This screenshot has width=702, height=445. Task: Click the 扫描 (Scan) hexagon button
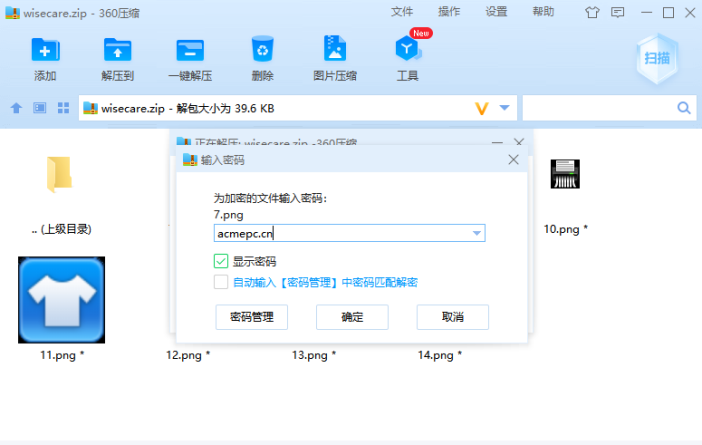pyautogui.click(x=657, y=59)
